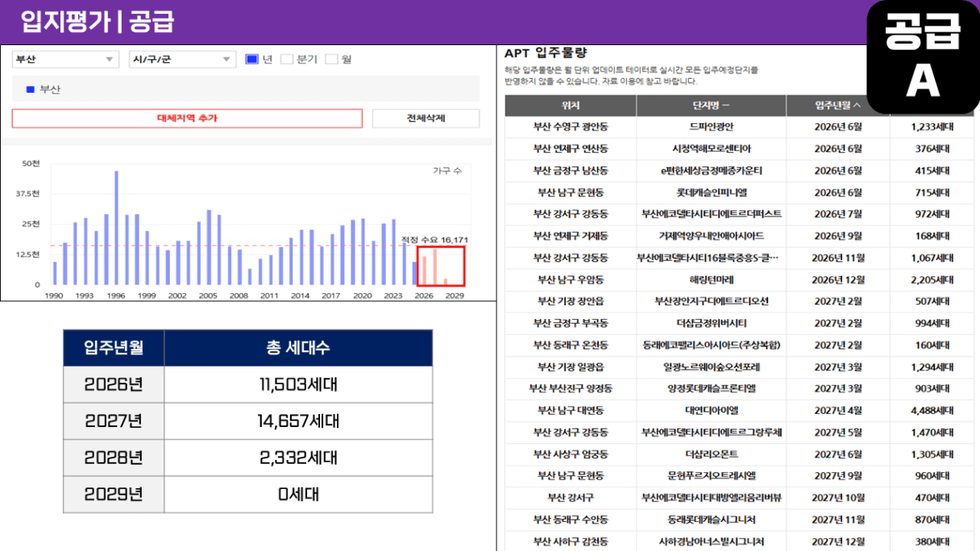This screenshot has width=980, height=551.
Task: Select the 부산장안지구디에트르디오션 complex name
Action: click(712, 301)
